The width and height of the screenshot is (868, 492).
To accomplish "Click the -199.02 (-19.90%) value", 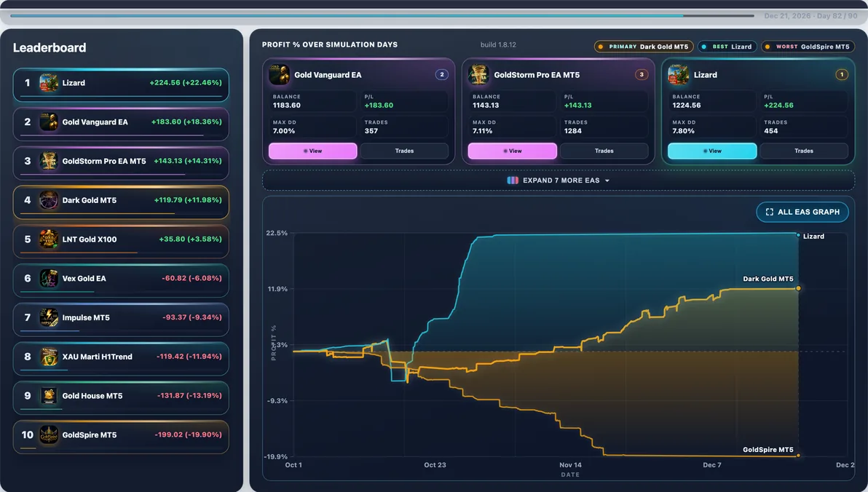I will coord(188,435).
